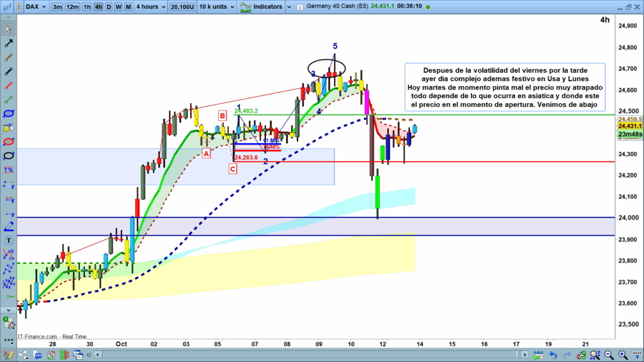The width and height of the screenshot is (644, 362).
Task: Toggle the Weekly (W) timeframe
Action: tap(118, 6)
